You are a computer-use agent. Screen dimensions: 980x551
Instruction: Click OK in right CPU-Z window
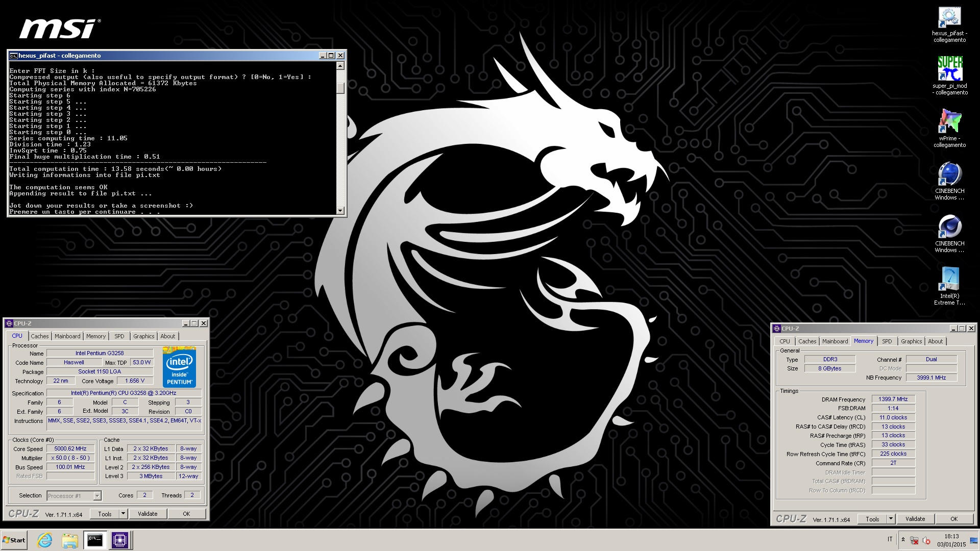[954, 519]
